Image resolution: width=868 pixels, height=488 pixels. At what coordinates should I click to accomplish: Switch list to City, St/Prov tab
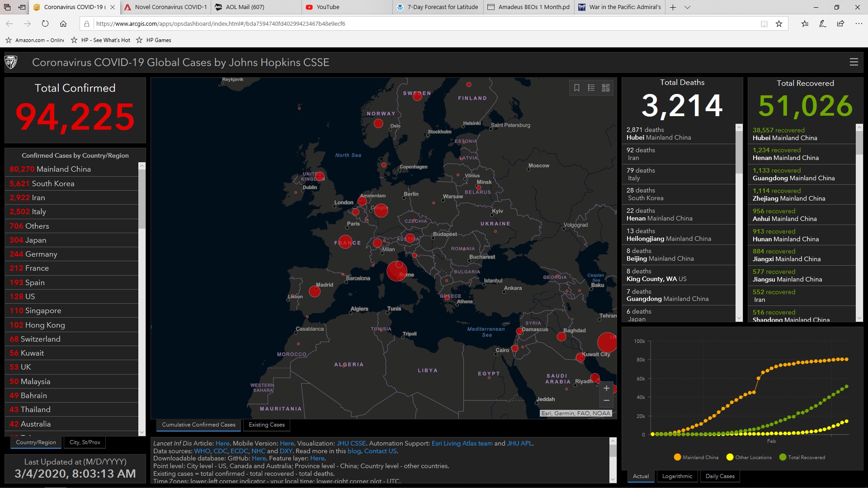coord(85,442)
